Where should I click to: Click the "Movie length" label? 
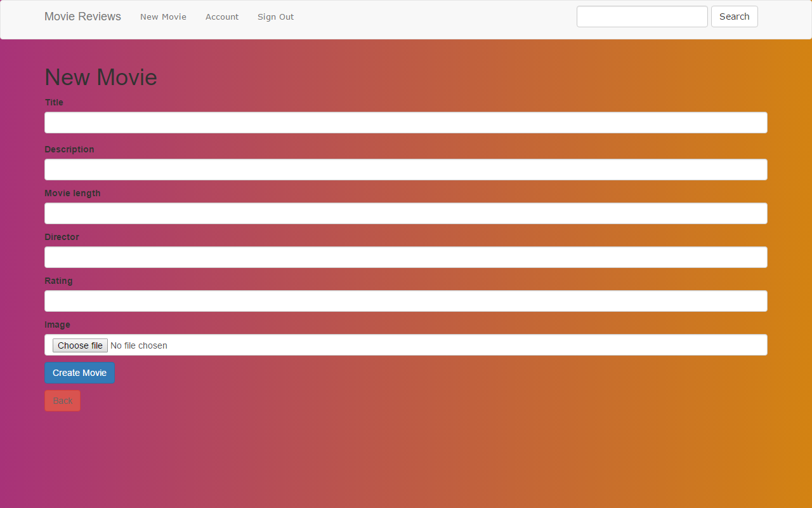72,193
